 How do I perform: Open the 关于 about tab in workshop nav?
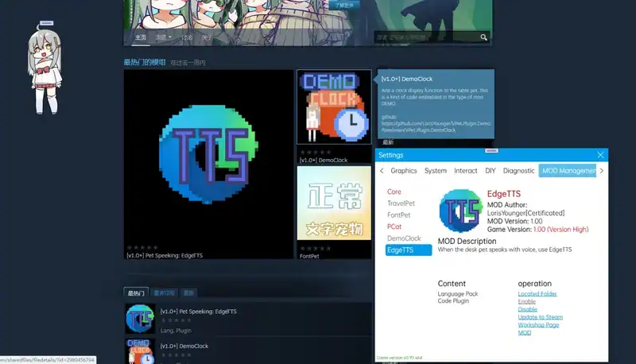(x=207, y=37)
